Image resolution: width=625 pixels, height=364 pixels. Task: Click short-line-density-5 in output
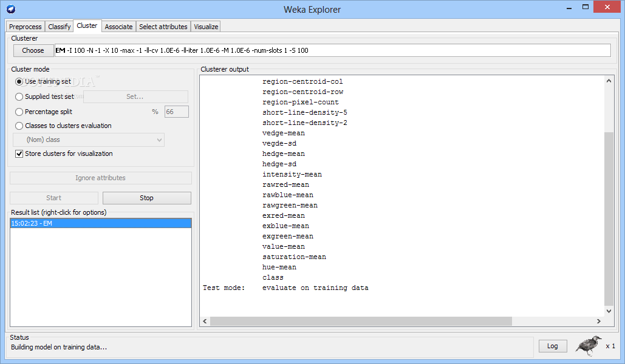[304, 113]
